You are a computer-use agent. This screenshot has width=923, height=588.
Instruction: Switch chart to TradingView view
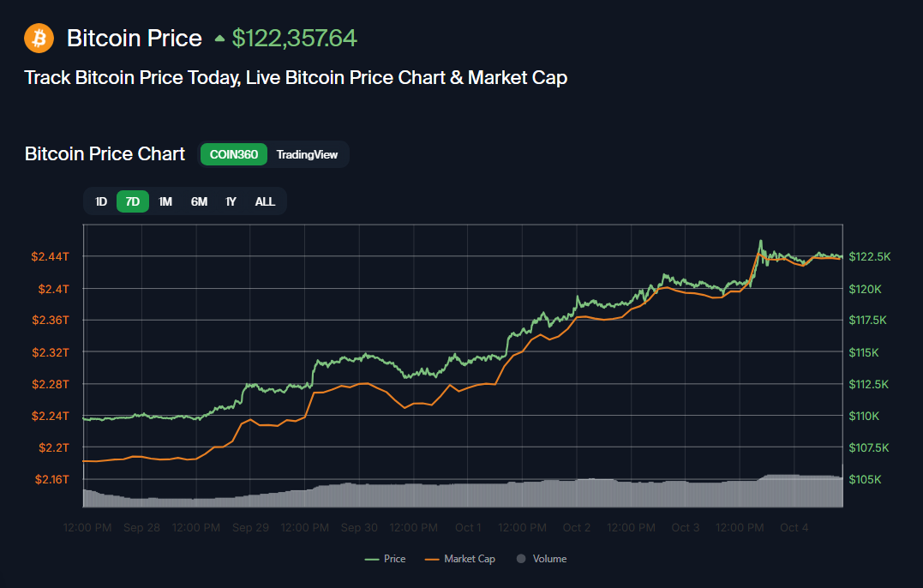[x=307, y=154]
